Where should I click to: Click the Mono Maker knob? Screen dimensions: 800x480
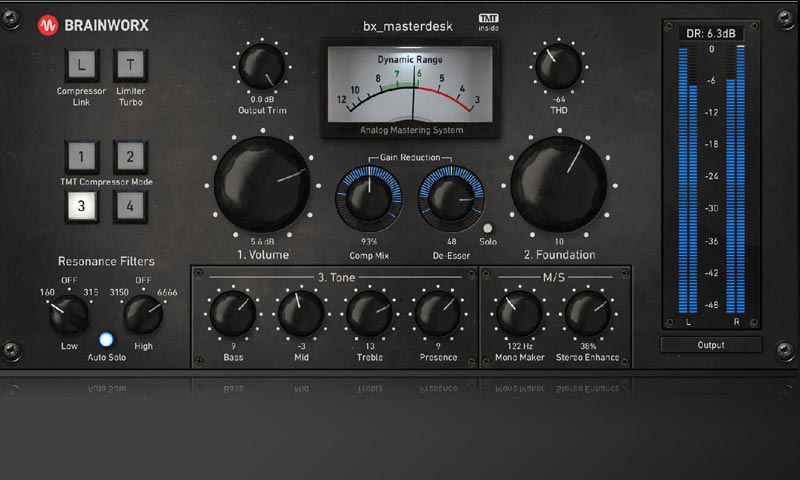pos(519,314)
